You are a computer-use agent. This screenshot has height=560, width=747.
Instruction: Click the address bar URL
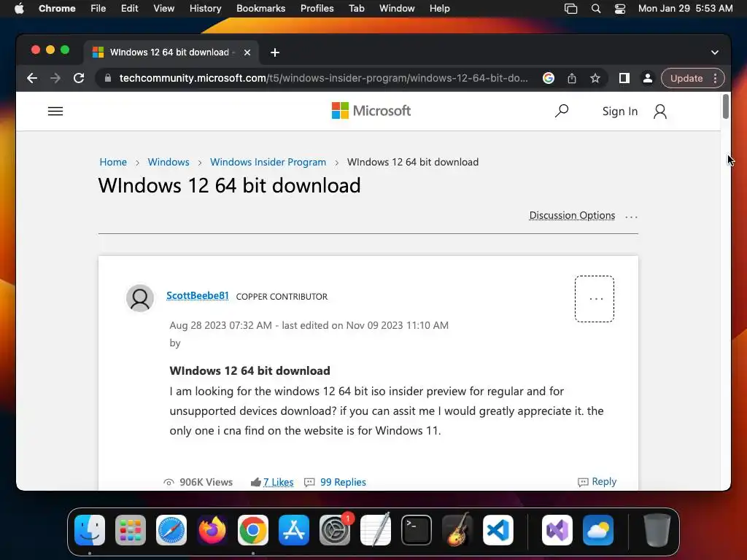[x=323, y=78]
